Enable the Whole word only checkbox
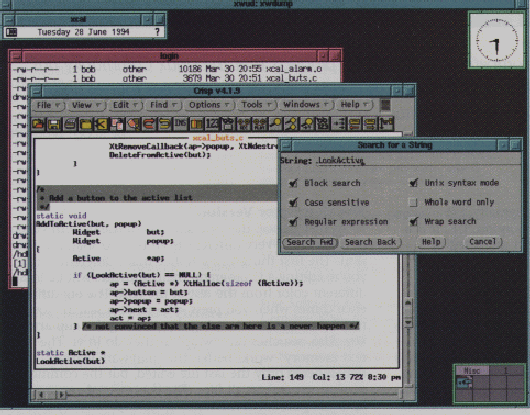This screenshot has width=530, height=415. pos(413,202)
